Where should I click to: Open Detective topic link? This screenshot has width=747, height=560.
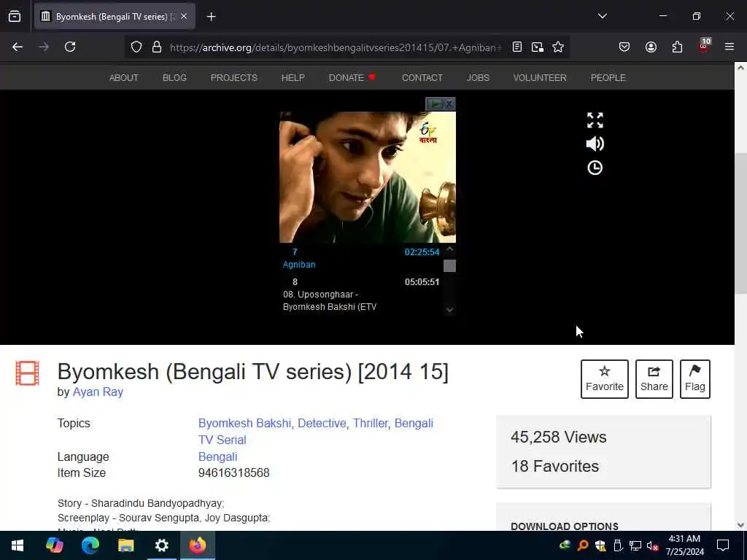point(322,424)
